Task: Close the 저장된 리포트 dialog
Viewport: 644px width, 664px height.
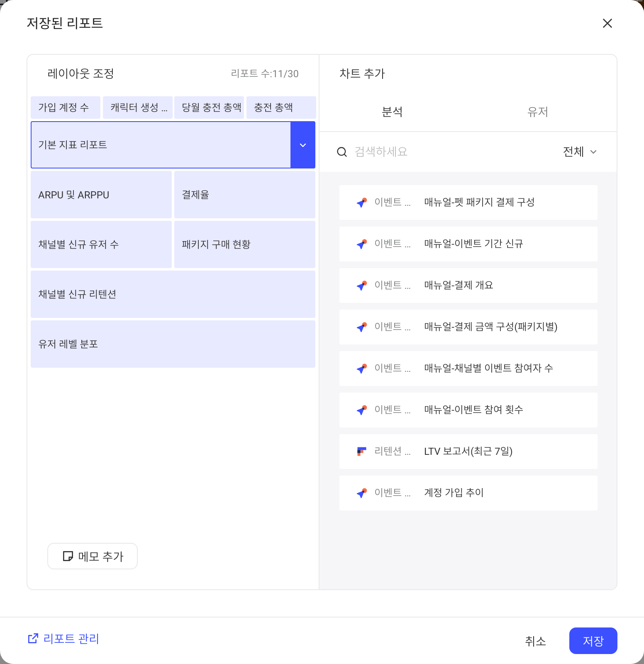Action: coord(607,23)
